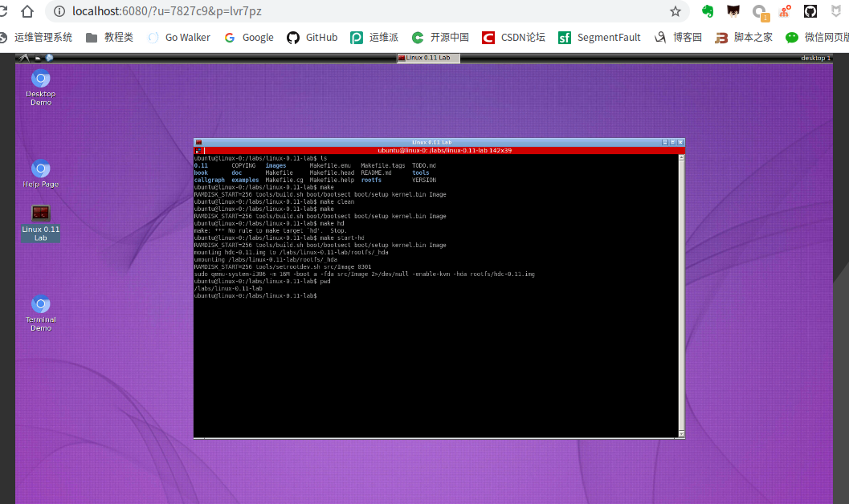Click the site info icon in the address bar
The image size is (849, 504).
tap(60, 11)
